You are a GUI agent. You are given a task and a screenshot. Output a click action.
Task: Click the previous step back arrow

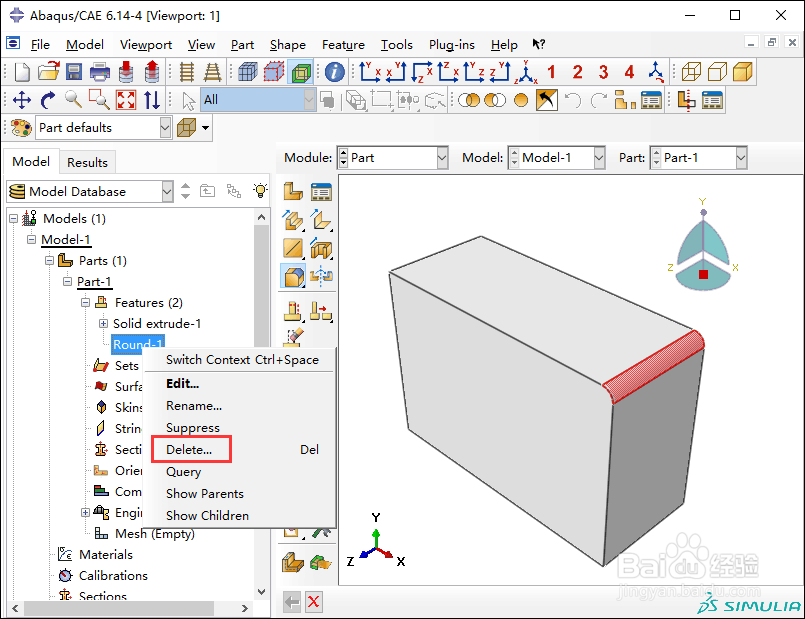coord(292,601)
